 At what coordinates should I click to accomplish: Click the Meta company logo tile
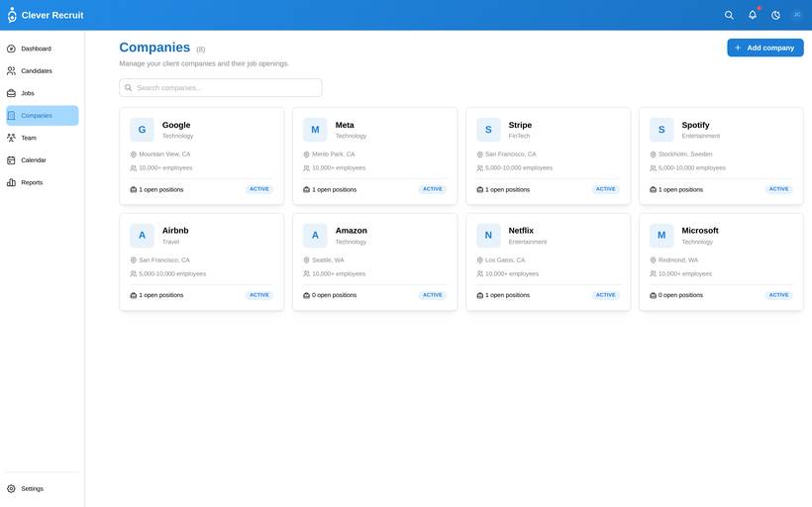[315, 130]
